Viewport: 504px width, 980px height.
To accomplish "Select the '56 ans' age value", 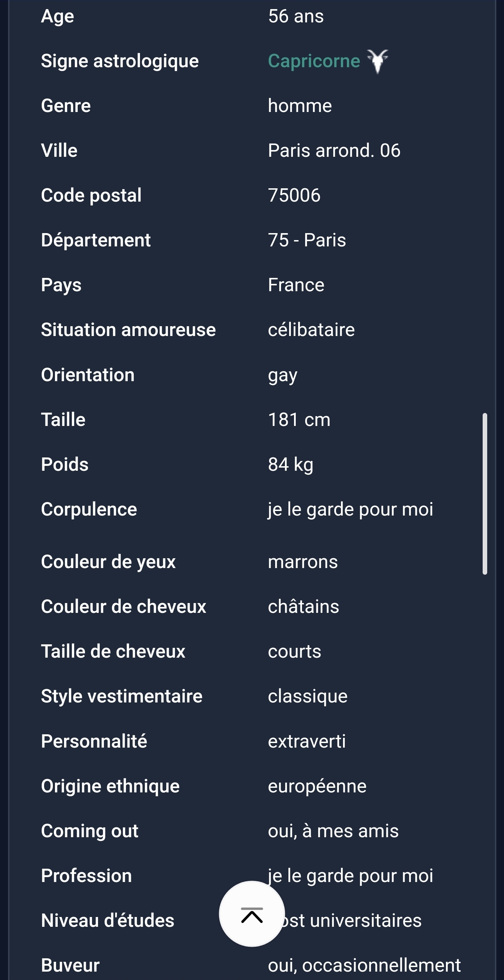I will (x=295, y=16).
